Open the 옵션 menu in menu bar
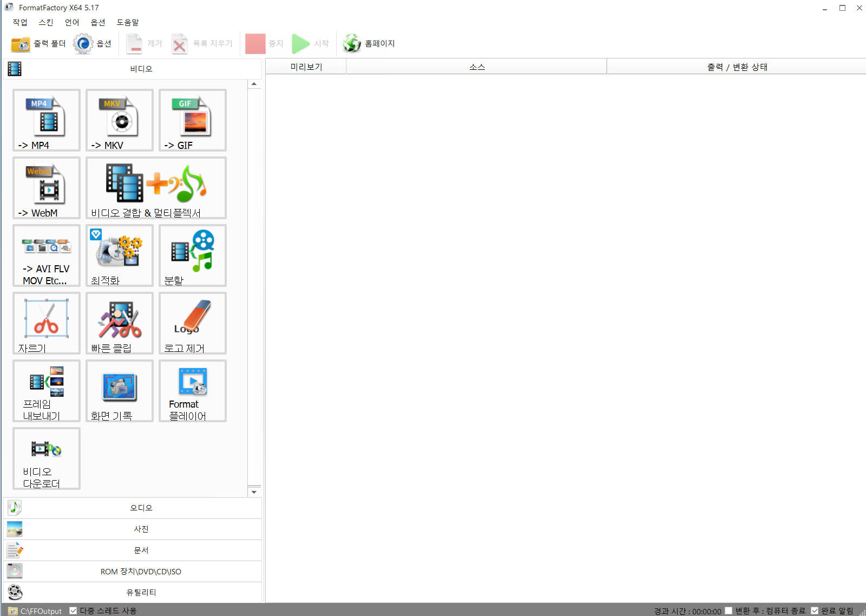Screen dimensions: 866x616 tap(98, 22)
